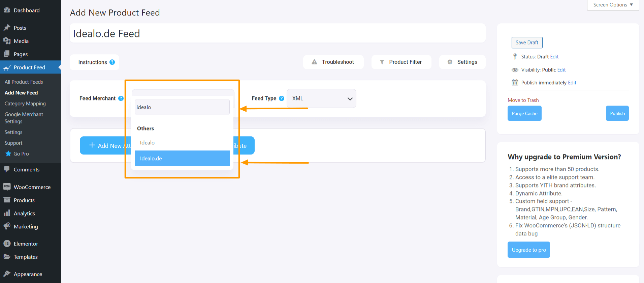Open the Feed Type XML dropdown

321,98
